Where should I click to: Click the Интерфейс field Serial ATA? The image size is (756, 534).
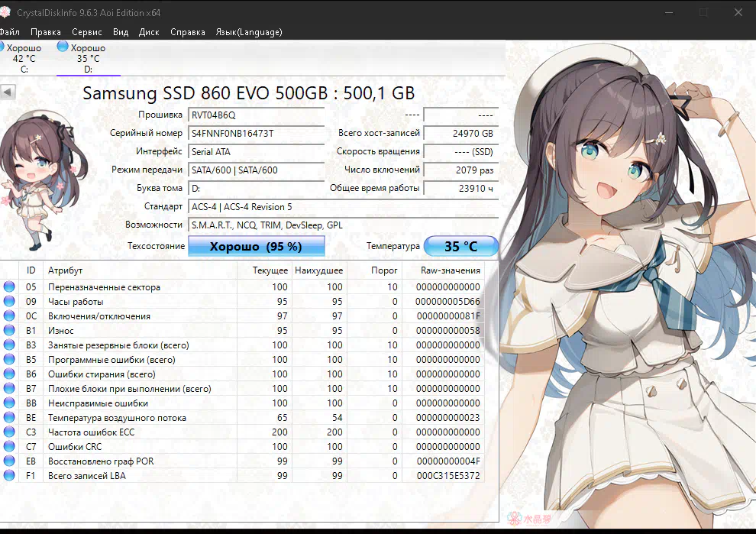tap(256, 152)
